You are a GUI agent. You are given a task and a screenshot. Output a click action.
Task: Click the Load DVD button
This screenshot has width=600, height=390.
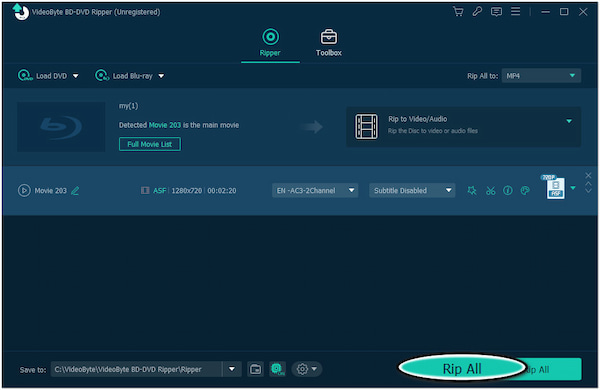(42, 76)
